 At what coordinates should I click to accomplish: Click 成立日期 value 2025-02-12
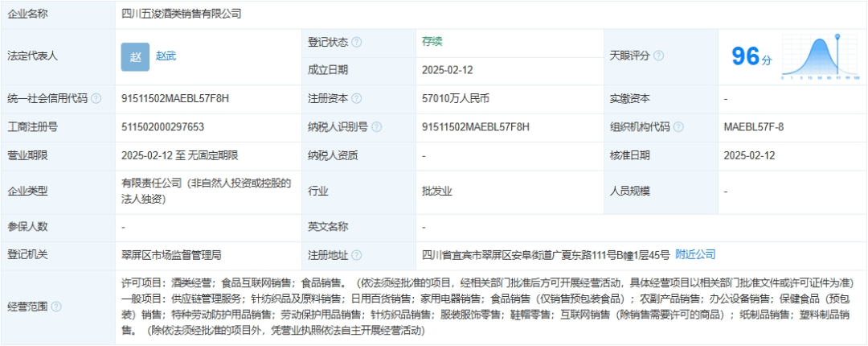pos(448,71)
